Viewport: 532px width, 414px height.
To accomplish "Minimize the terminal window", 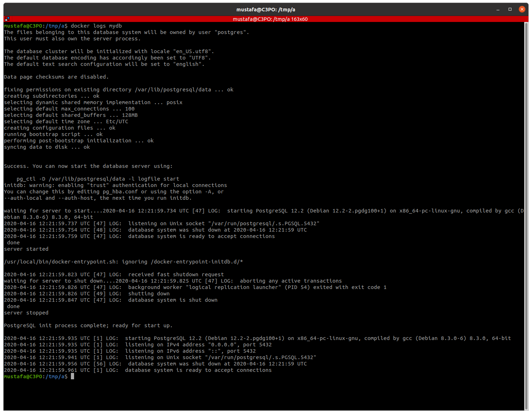I will [x=498, y=10].
